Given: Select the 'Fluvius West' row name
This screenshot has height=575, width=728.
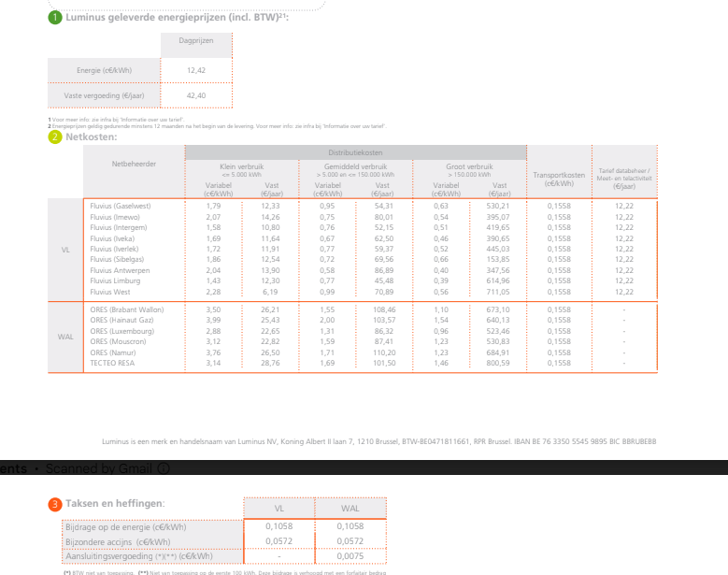Looking at the screenshot, I should click(x=110, y=292).
